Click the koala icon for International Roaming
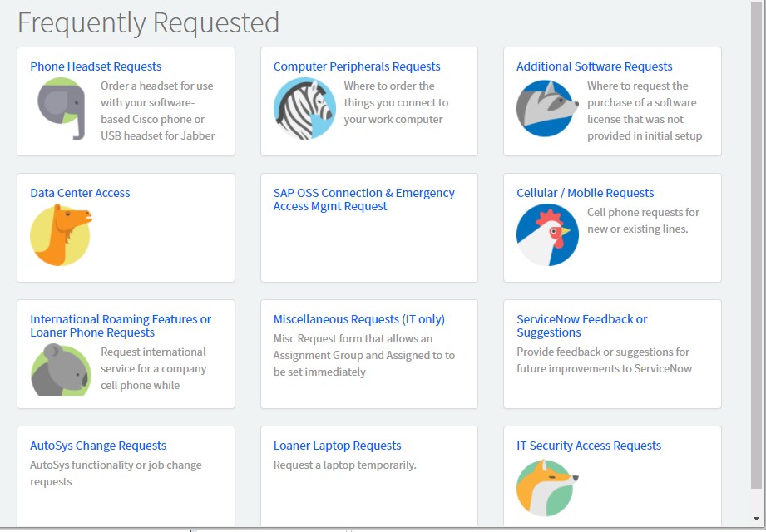 coord(61,369)
